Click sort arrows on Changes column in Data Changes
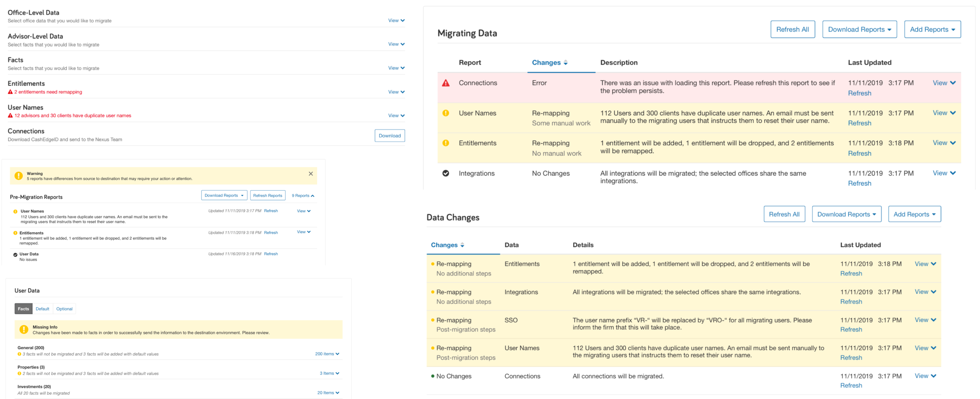 [462, 245]
